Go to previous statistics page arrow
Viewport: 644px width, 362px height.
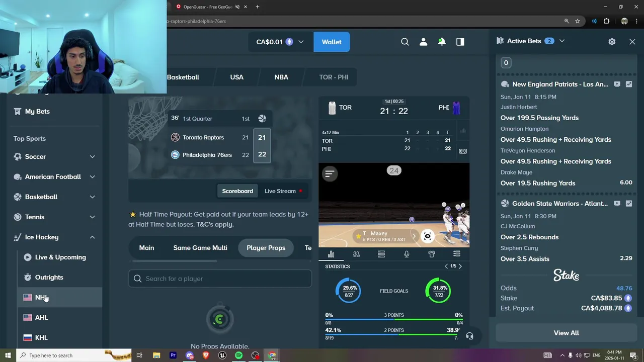(446, 266)
